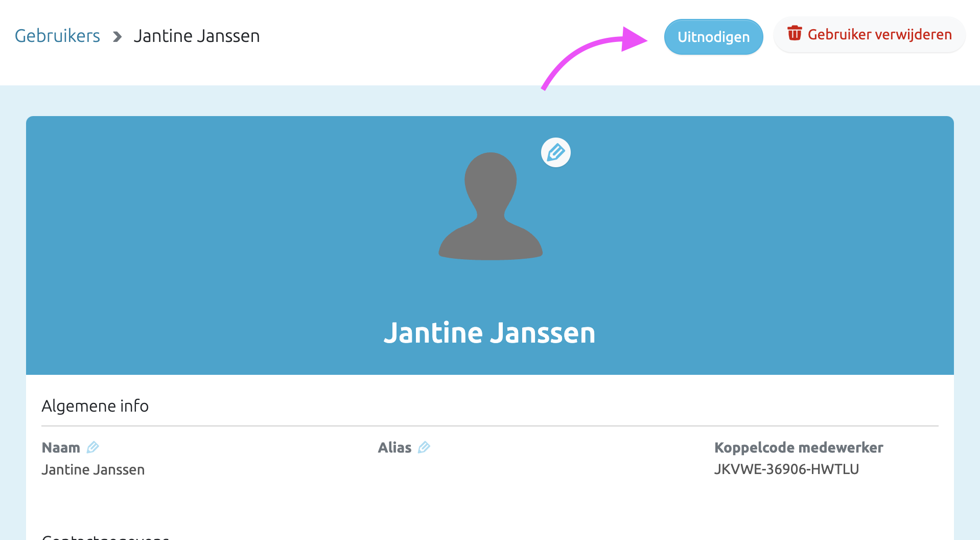Click the partially visible Contactgegevens heading

105,537
